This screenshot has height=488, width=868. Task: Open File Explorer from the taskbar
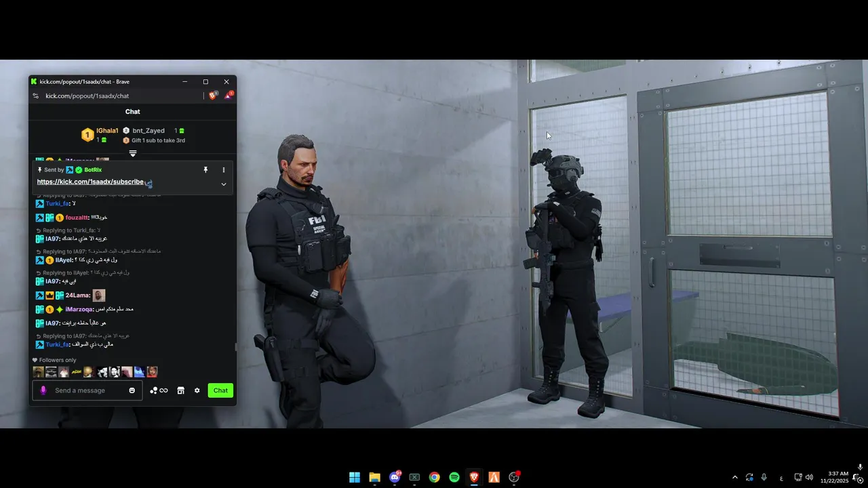(x=374, y=477)
